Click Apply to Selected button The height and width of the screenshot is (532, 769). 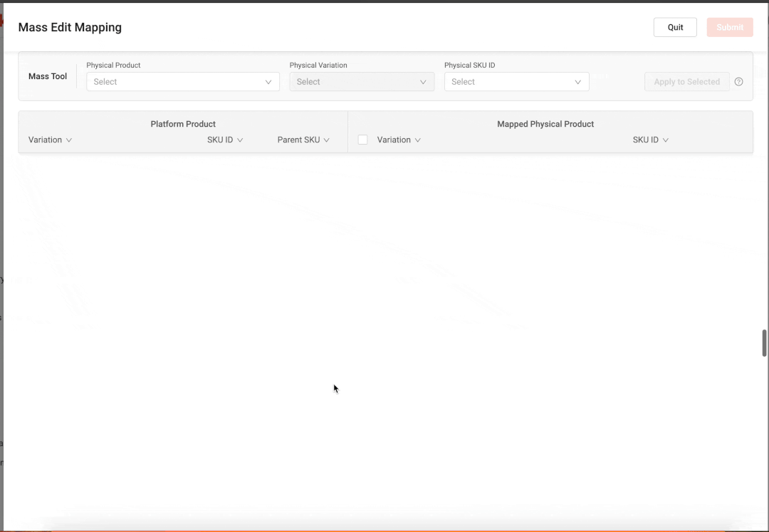click(686, 82)
